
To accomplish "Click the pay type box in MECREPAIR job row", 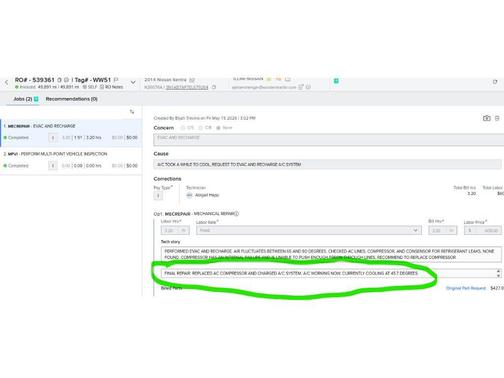I will coord(53,138).
